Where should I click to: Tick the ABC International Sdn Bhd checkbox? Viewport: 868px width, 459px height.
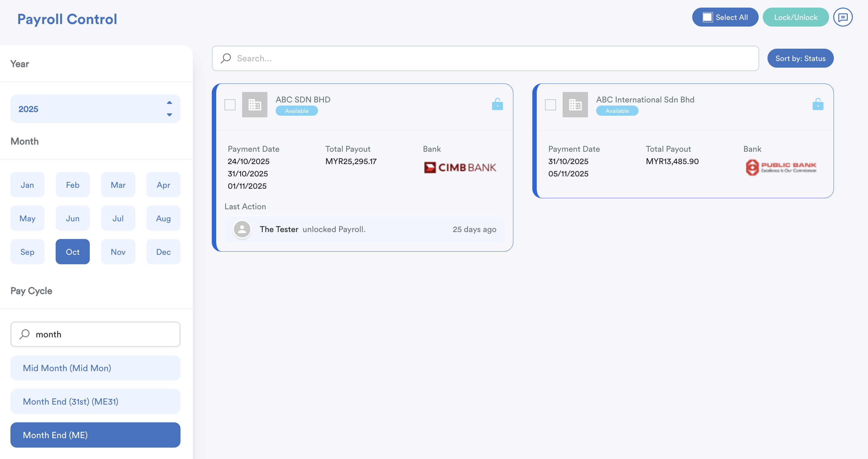(550, 105)
